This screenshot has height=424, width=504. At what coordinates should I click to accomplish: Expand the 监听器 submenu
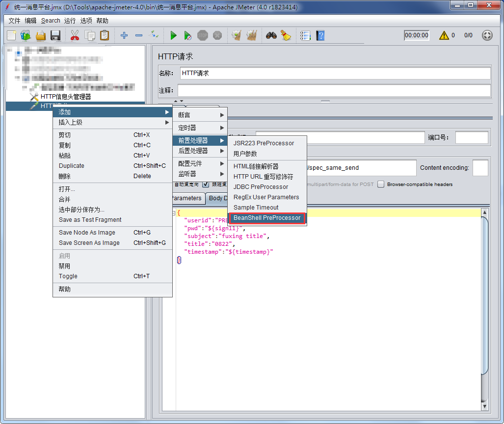(x=200, y=174)
